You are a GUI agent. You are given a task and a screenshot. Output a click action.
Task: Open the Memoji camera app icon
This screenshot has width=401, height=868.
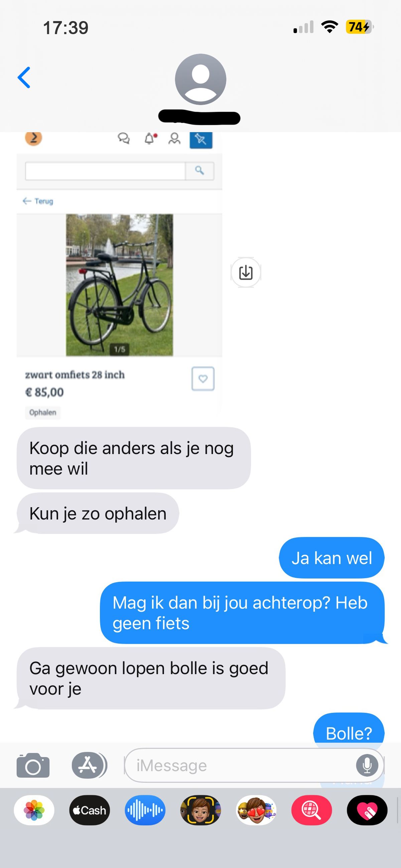point(200,810)
